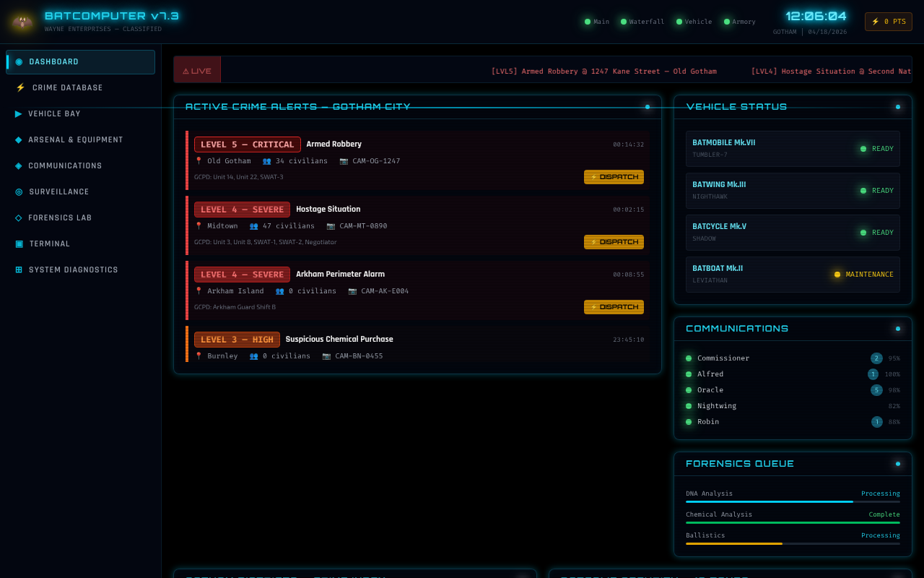Open the Commissioner contact
Image resolution: width=924 pixels, height=578 pixels.
tap(793, 358)
